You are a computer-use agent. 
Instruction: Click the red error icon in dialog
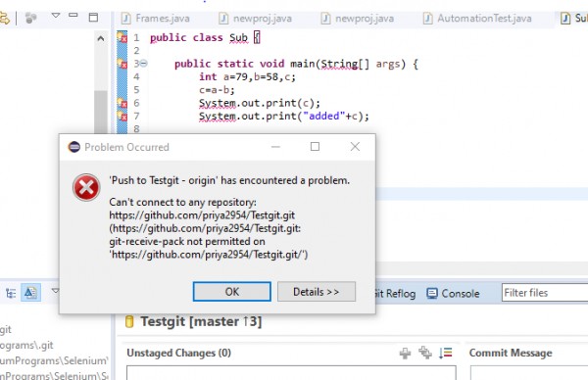point(86,187)
